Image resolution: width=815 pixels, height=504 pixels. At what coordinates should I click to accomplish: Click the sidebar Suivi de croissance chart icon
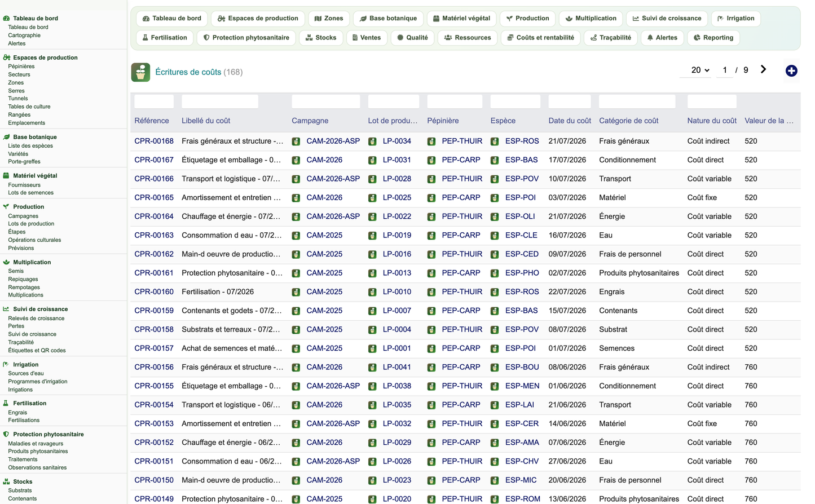(x=6, y=309)
